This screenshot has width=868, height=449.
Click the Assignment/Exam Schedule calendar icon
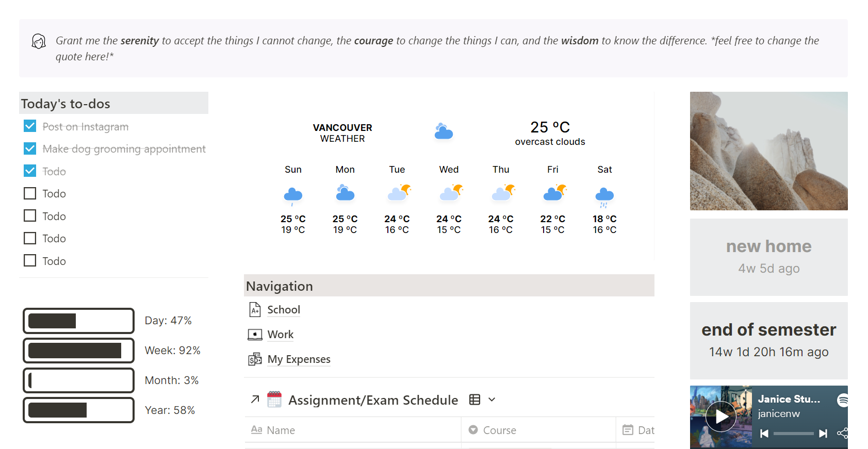click(274, 400)
